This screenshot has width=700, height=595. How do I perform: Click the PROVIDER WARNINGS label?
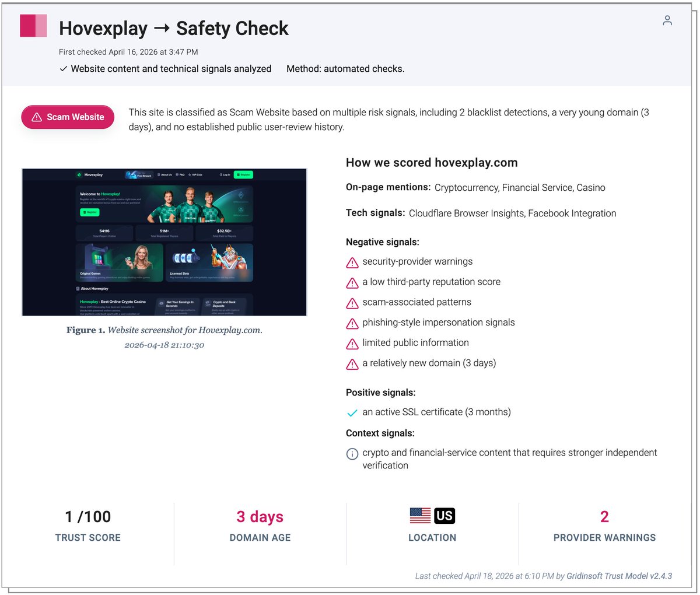pos(604,538)
